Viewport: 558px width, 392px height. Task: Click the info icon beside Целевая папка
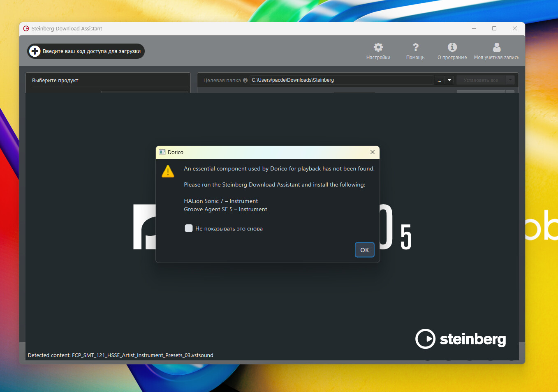coord(245,80)
